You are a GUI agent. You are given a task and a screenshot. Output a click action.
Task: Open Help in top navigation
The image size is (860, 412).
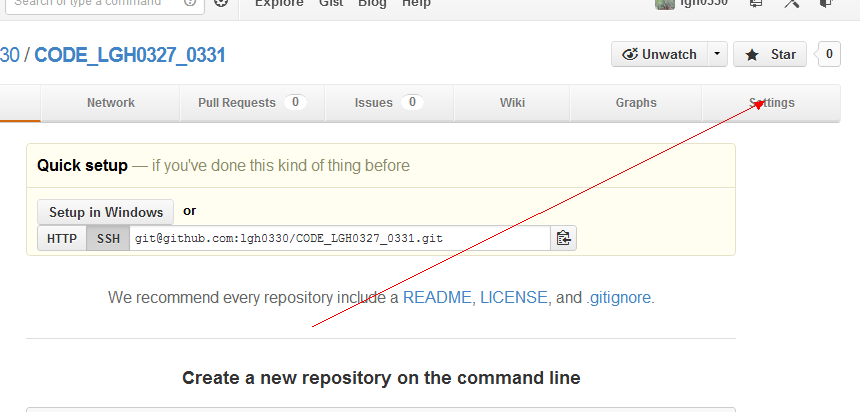pos(416,3)
